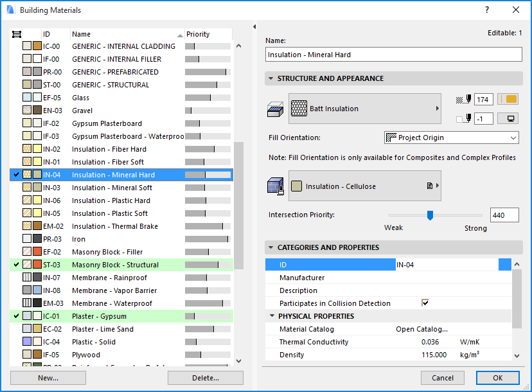Click the foreground pen number field 174
532x392 pixels.
click(x=483, y=100)
